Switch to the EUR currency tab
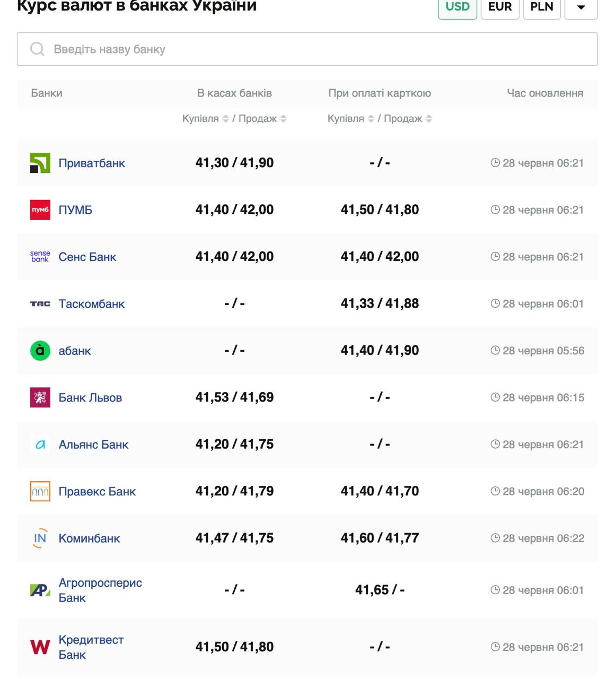616x679 pixels. 500,7
